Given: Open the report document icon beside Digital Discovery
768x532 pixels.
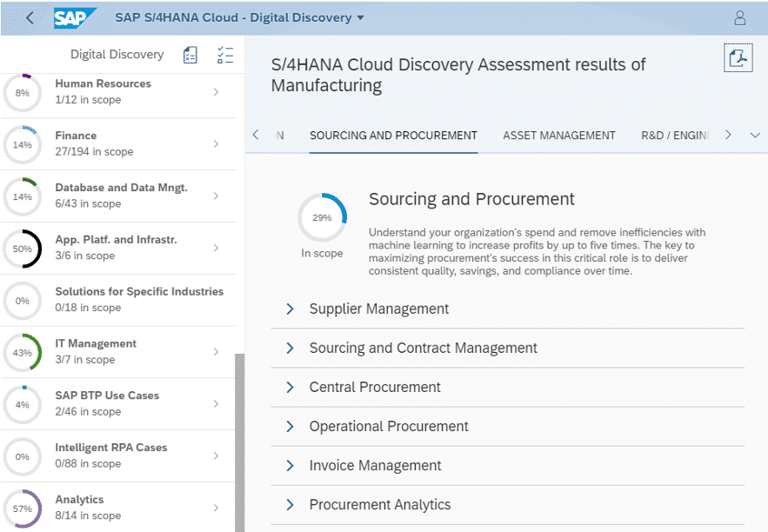Looking at the screenshot, I should coord(190,55).
